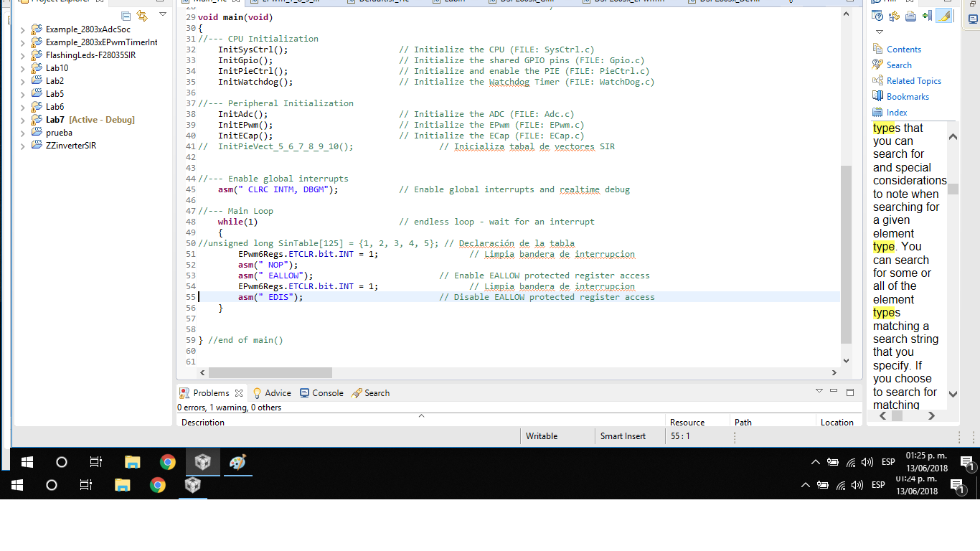The image size is (980, 551).
Task: Click the Restore button above the right-edge icons
Action: click(x=972, y=4)
